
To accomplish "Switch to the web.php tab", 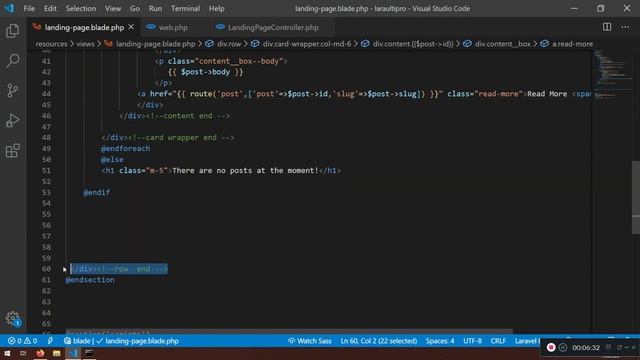I will pos(173,27).
